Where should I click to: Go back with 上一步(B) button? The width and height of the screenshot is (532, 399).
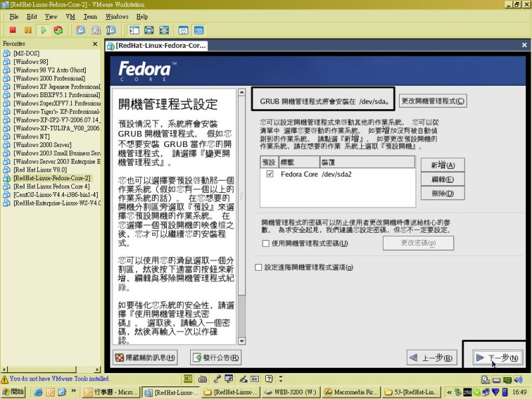[x=431, y=358]
